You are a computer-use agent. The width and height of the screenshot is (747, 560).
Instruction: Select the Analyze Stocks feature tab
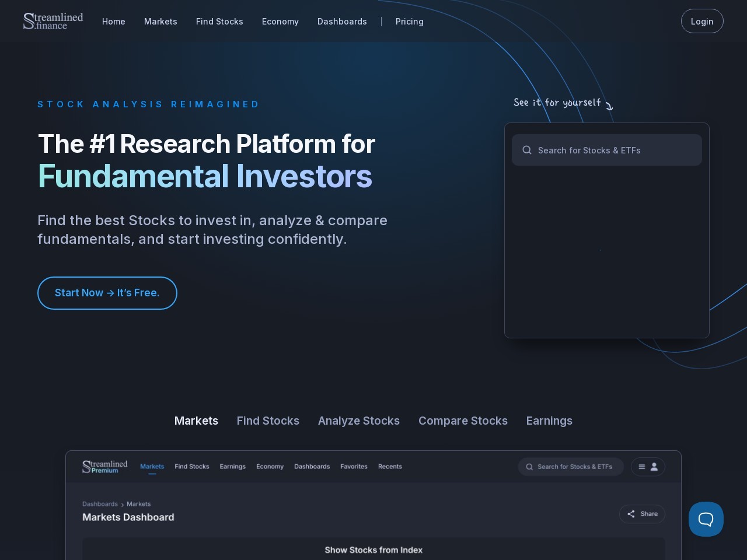tap(359, 421)
